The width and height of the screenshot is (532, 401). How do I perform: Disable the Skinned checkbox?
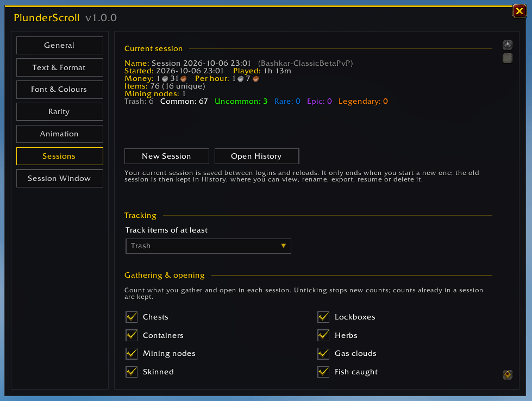[x=132, y=372]
